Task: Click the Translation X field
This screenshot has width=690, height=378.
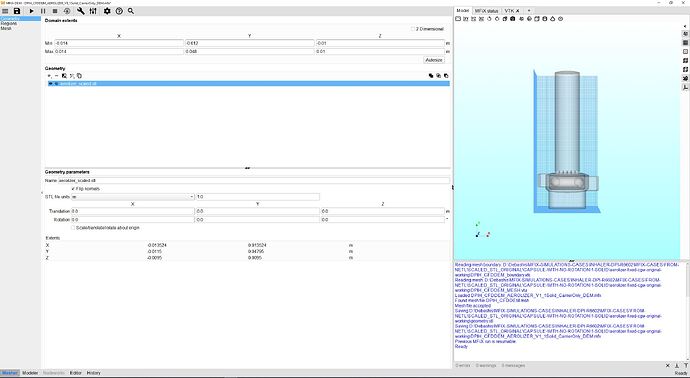Action: tap(132, 211)
